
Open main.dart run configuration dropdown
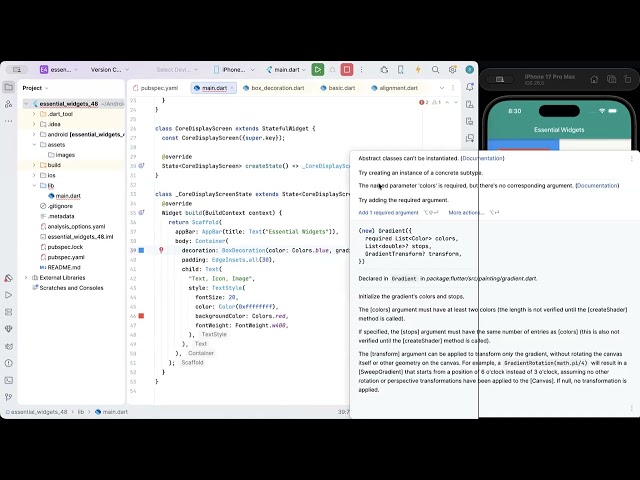[x=286, y=70]
